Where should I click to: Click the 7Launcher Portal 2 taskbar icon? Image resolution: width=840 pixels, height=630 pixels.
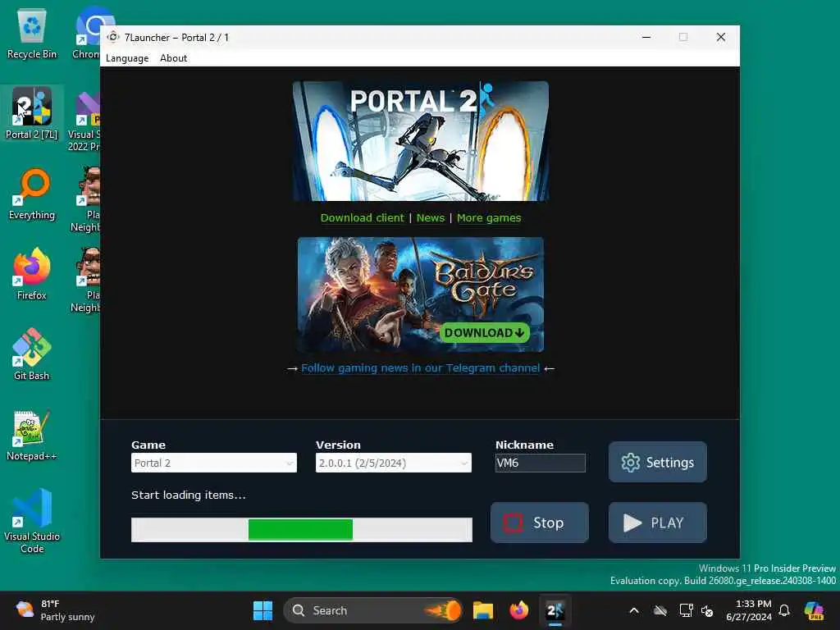click(555, 610)
